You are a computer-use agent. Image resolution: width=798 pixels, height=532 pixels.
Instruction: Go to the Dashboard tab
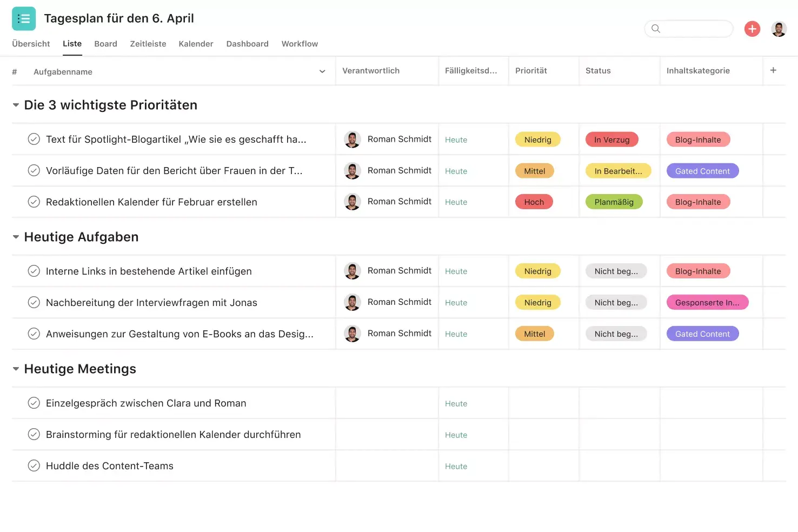[247, 44]
